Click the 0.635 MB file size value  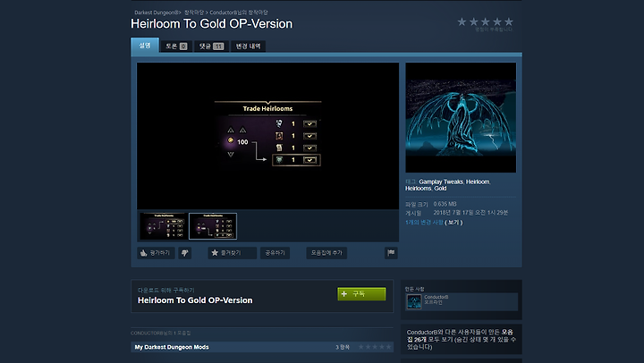445,204
